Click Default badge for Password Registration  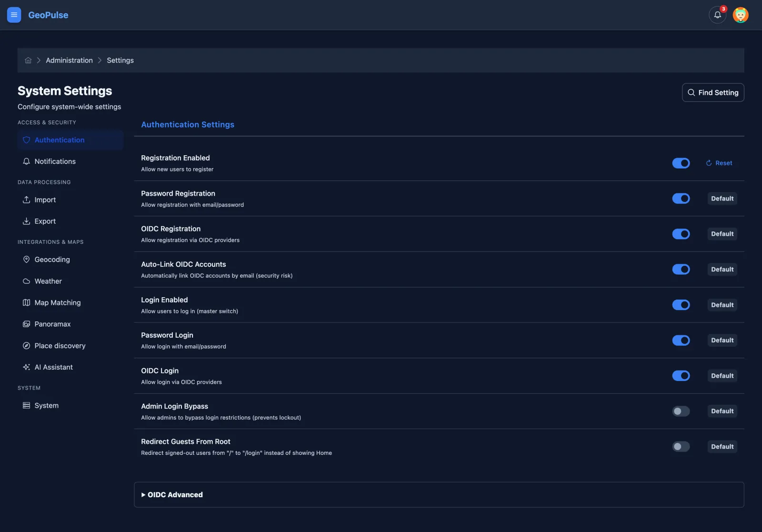[x=722, y=199]
